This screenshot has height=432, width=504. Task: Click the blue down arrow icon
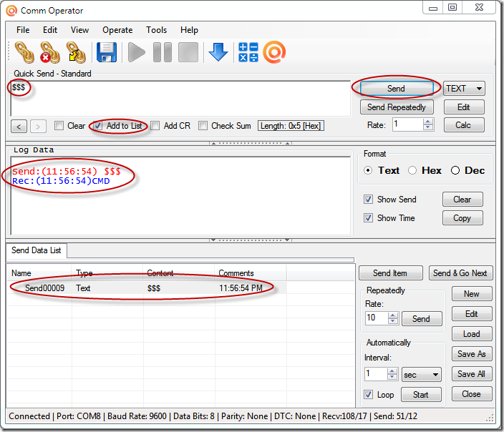[218, 52]
